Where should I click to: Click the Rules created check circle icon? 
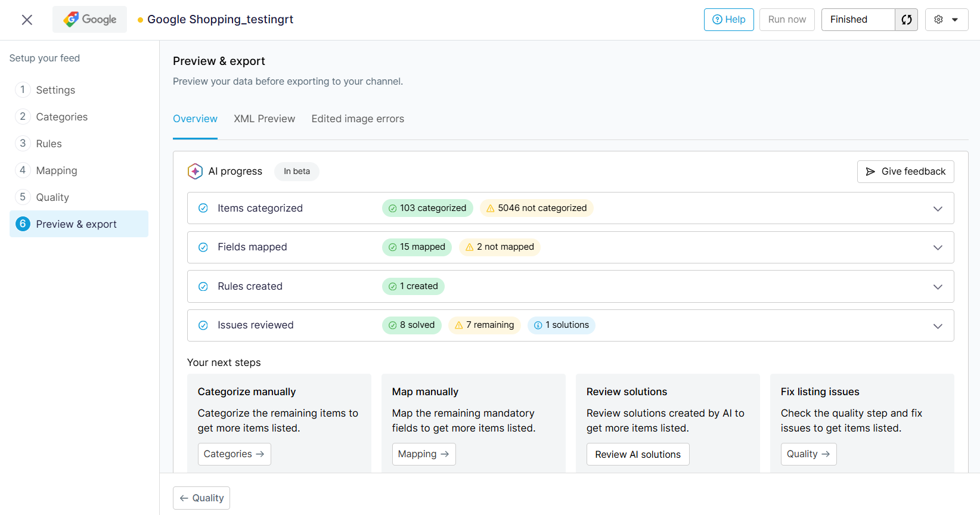point(203,287)
